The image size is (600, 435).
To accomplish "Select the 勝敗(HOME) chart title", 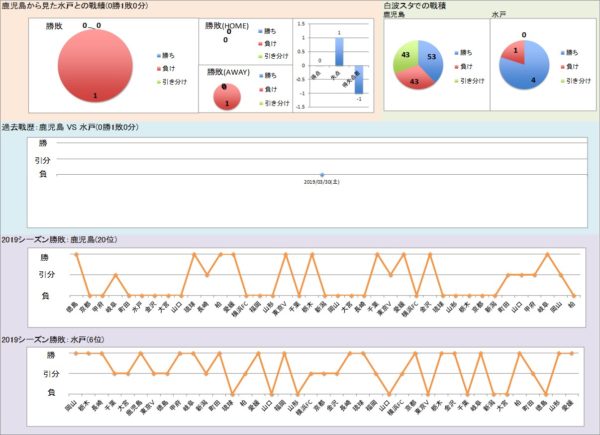I will click(x=227, y=26).
